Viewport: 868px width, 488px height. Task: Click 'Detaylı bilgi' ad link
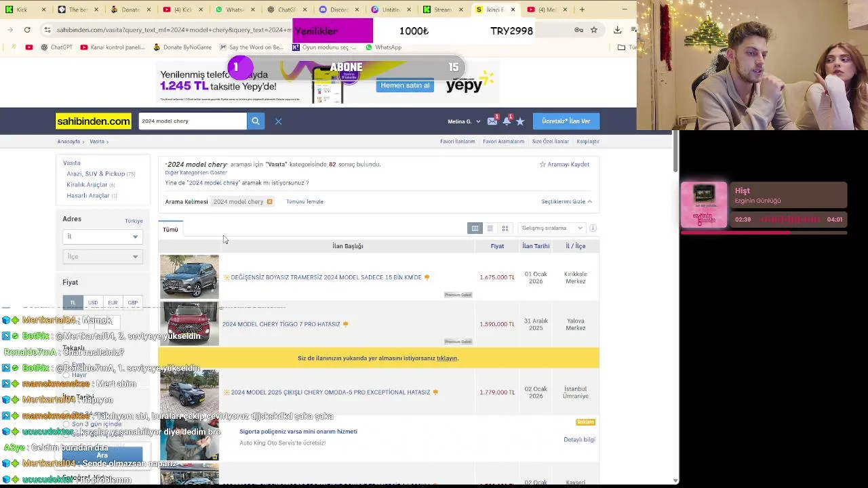pos(579,440)
